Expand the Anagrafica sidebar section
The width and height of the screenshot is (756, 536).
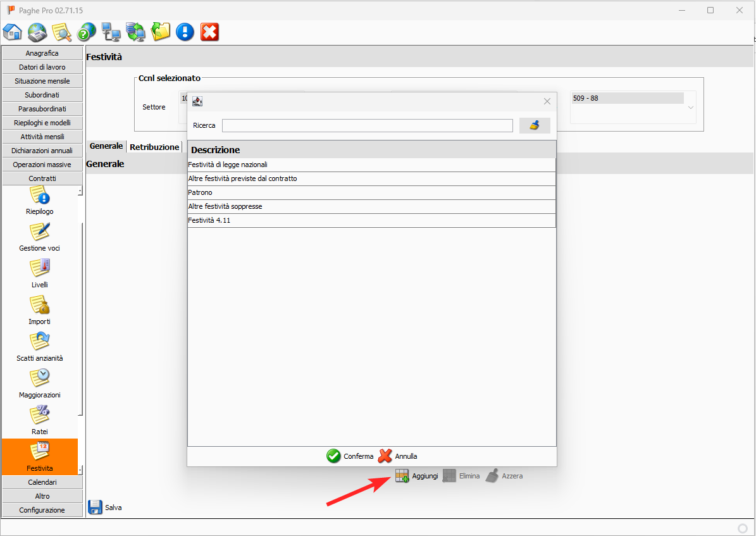click(42, 53)
